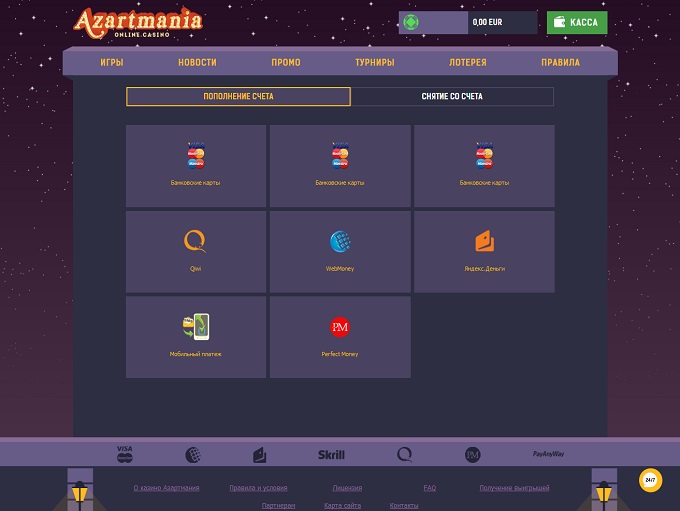This screenshot has height=511, width=680.
Task: Click the green chip icon in header
Action: (411, 22)
